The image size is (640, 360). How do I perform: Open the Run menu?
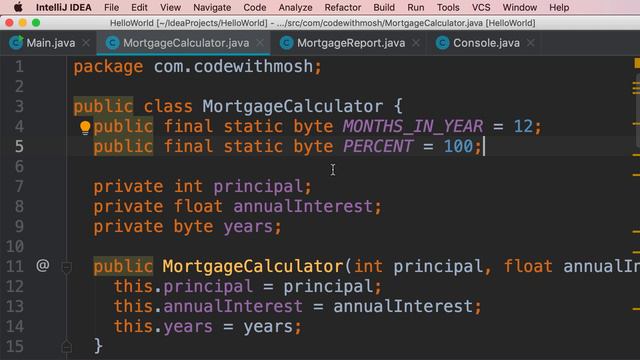pyautogui.click(x=416, y=7)
